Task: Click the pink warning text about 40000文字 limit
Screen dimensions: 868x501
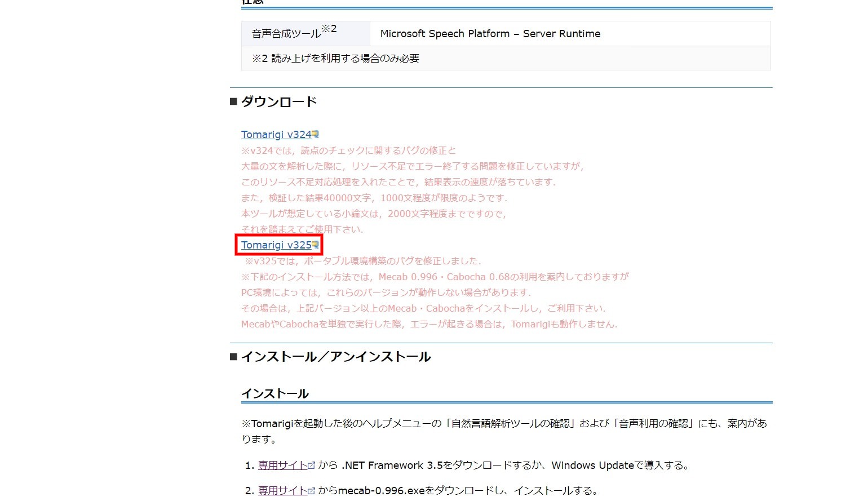Action: click(374, 198)
